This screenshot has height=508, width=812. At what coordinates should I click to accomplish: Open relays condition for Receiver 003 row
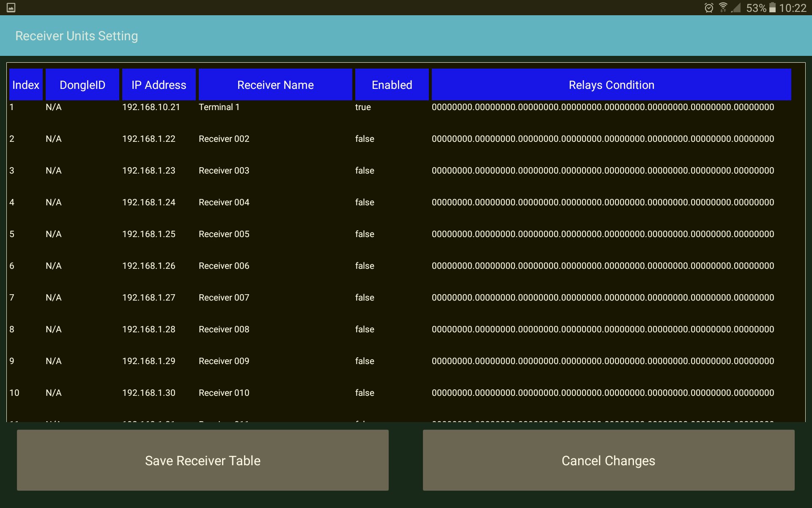603,171
